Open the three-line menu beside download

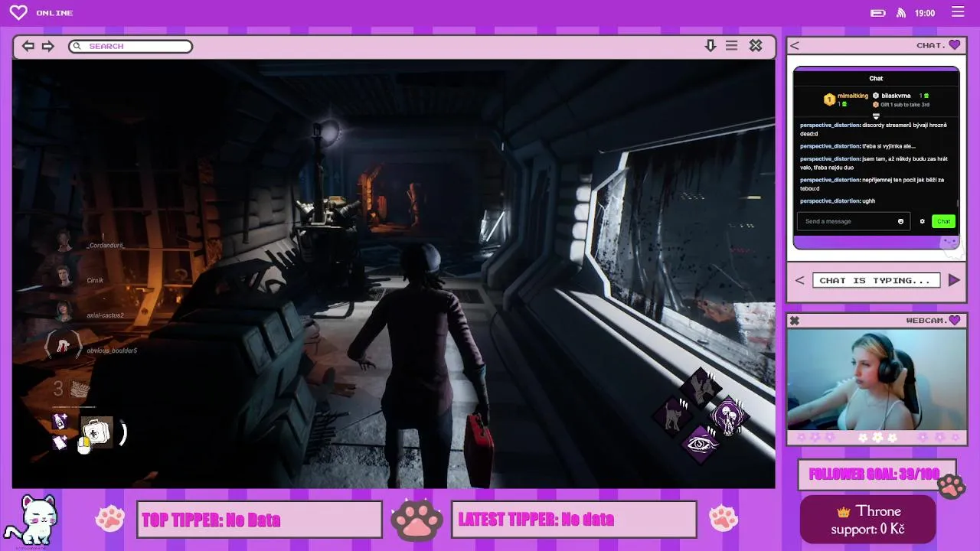point(732,46)
